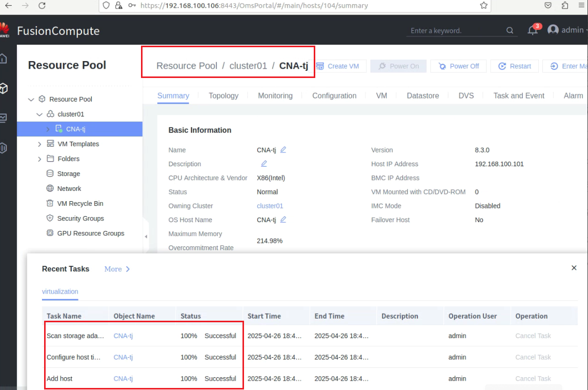Edit the Description field pencil icon
Image resolution: width=588 pixels, height=390 pixels.
(264, 163)
